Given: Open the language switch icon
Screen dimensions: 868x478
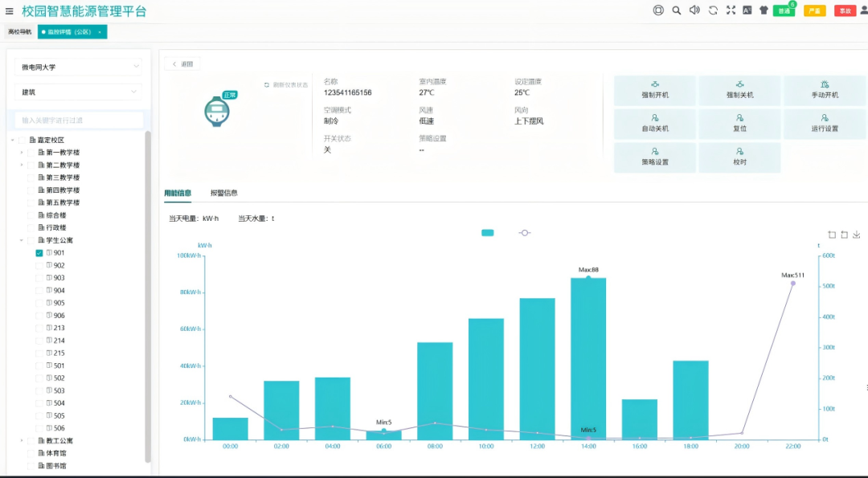Looking at the screenshot, I should [x=747, y=10].
